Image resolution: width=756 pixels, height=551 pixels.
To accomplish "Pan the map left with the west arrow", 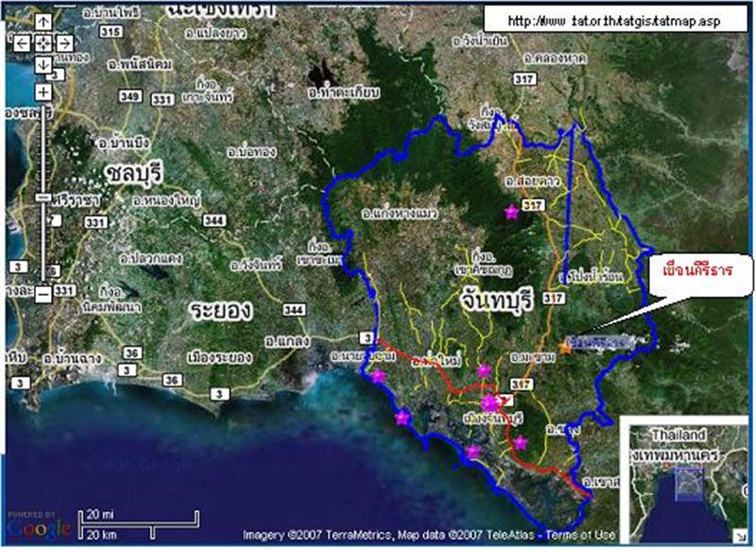I will pyautogui.click(x=22, y=43).
